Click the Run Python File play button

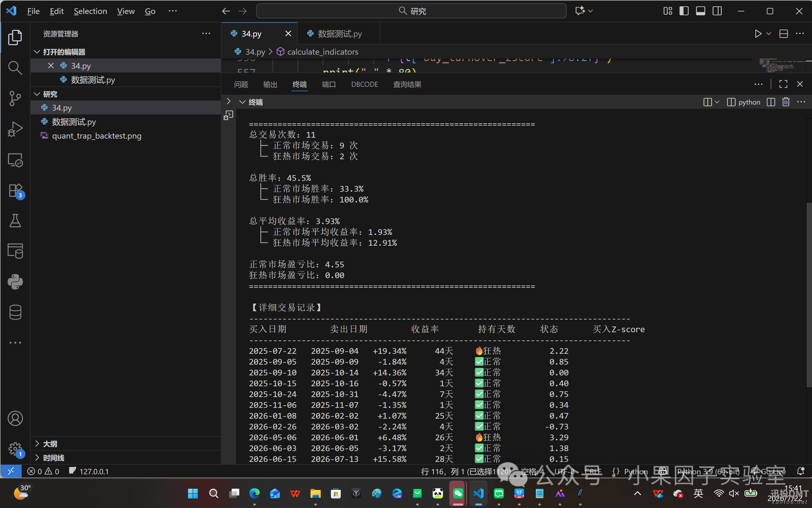click(758, 34)
